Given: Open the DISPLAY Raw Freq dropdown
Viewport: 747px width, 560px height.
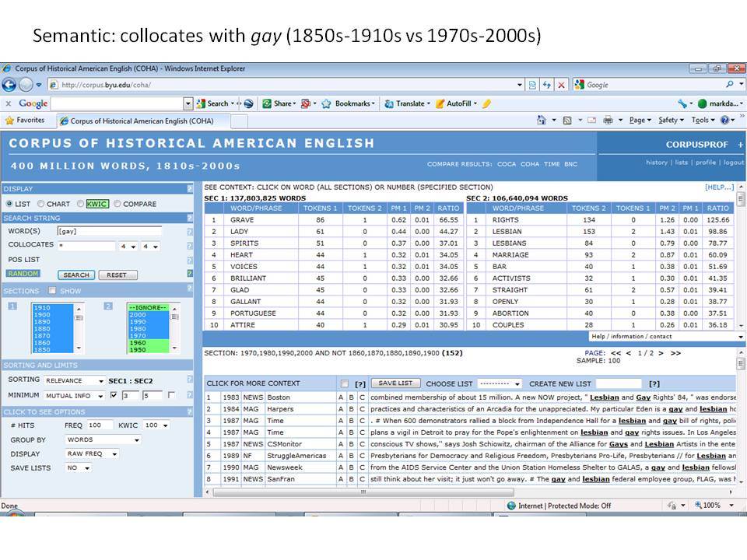Looking at the screenshot, I should pos(92,453).
